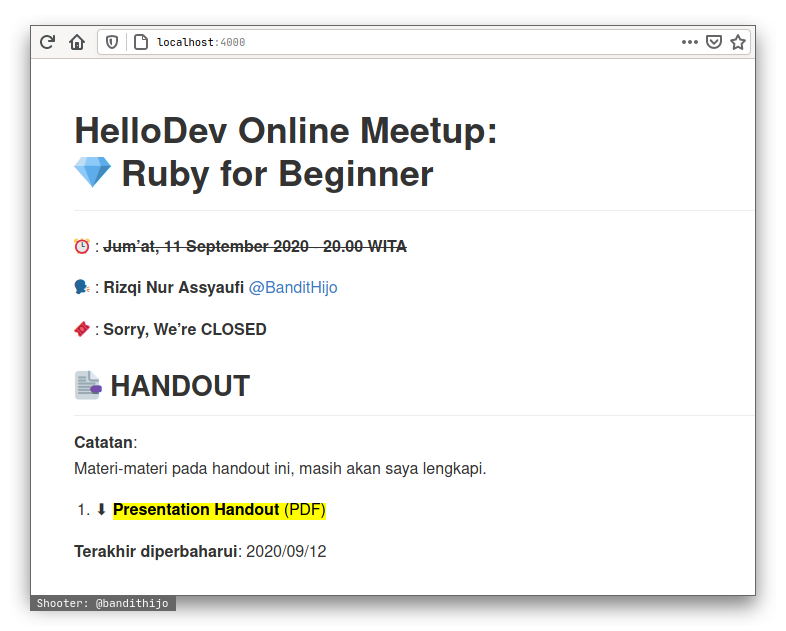This screenshot has height=631, width=786.
Task: Click the Shooter @bandithijo caption label
Action: 103,604
